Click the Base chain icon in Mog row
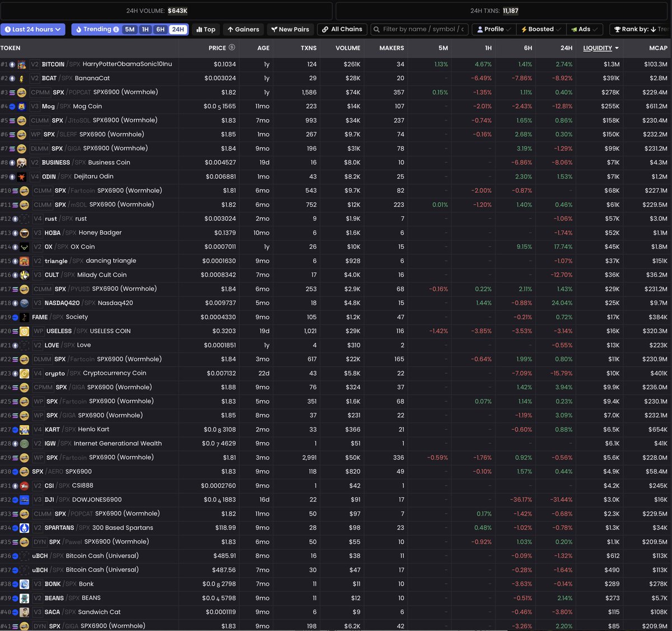 12,106
